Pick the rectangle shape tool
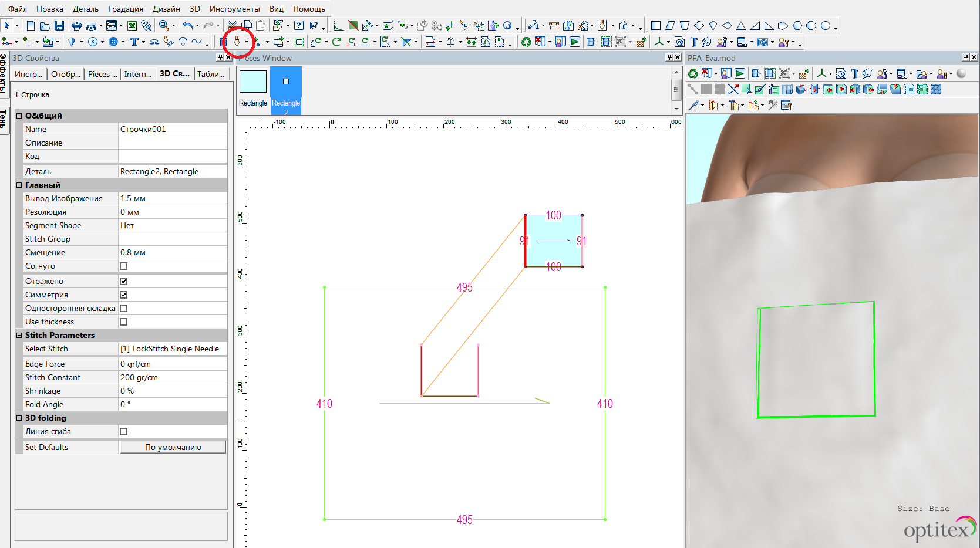 [x=656, y=25]
